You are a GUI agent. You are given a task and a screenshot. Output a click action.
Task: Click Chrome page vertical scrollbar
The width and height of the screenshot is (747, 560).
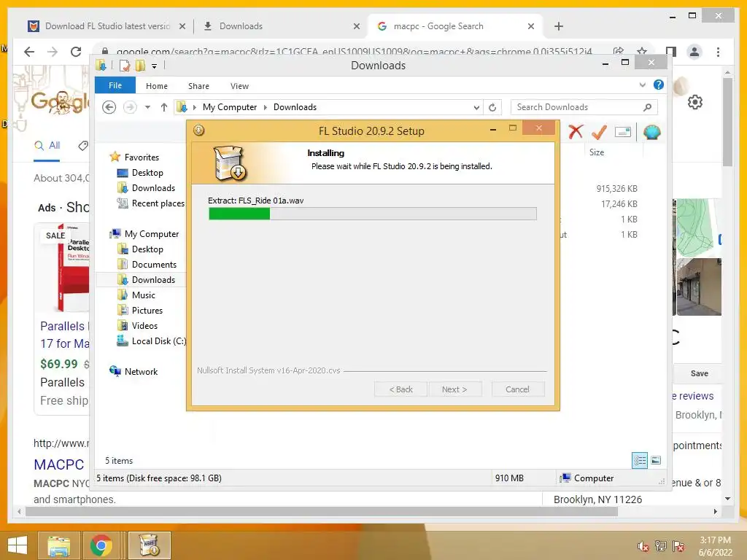click(x=727, y=122)
